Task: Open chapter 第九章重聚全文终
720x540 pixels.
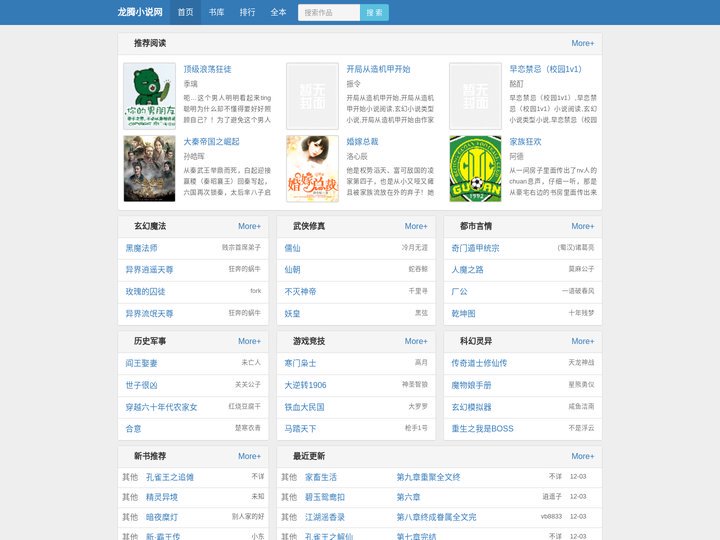Action: (428, 477)
